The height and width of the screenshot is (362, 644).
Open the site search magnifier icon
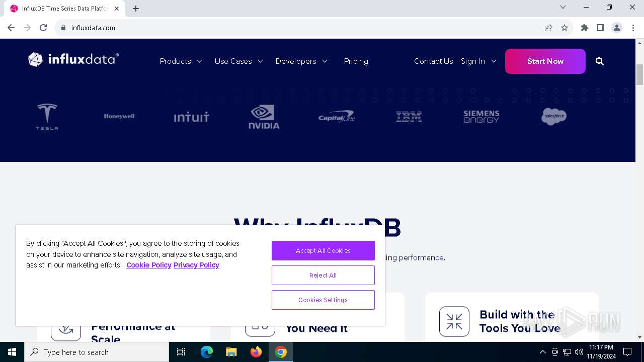point(599,61)
